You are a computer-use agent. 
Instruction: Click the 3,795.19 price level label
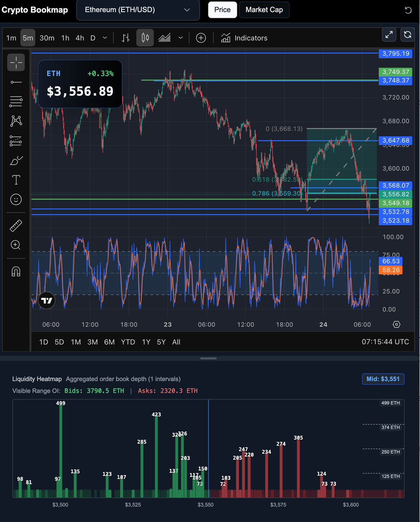pyautogui.click(x=395, y=54)
